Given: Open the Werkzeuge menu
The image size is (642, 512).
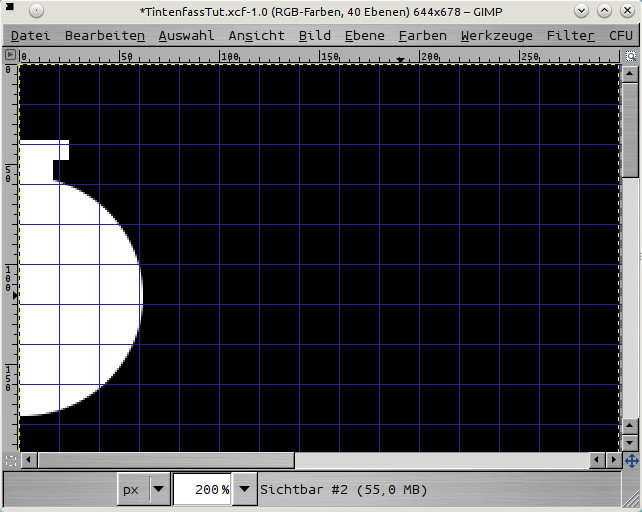Looking at the screenshot, I should (x=496, y=35).
